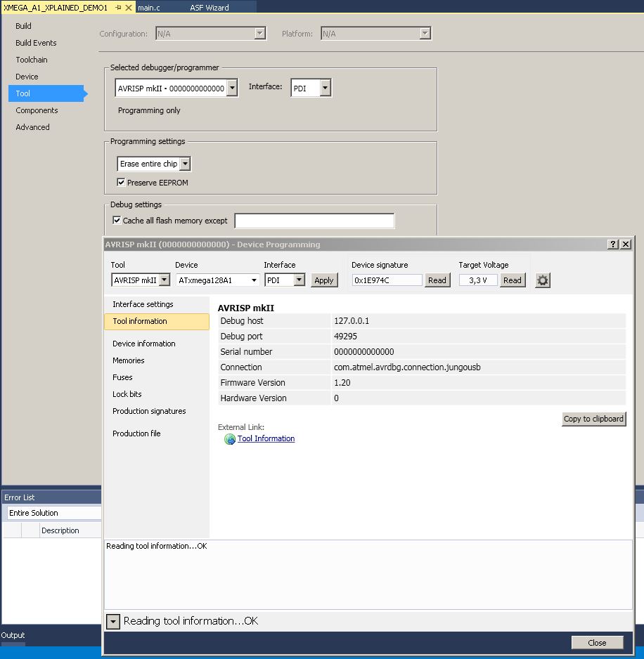The width and height of the screenshot is (644, 659).
Task: Click Description column header in Error List
Action: tap(60, 530)
